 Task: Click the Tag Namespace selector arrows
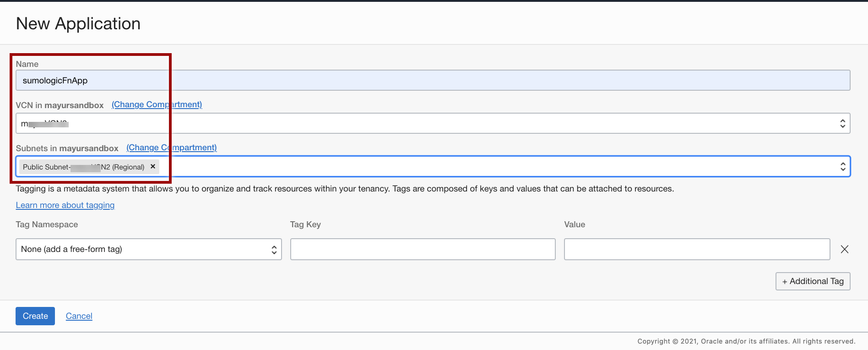[274, 250]
